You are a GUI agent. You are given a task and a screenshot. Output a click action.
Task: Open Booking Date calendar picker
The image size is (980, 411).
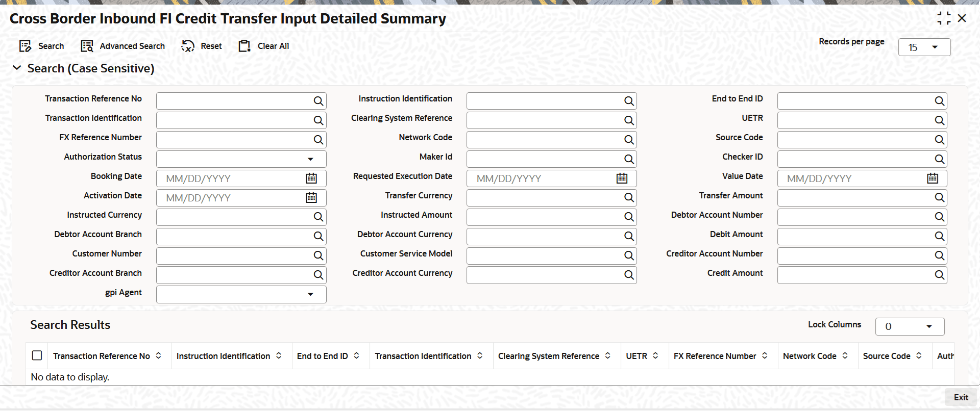point(311,178)
